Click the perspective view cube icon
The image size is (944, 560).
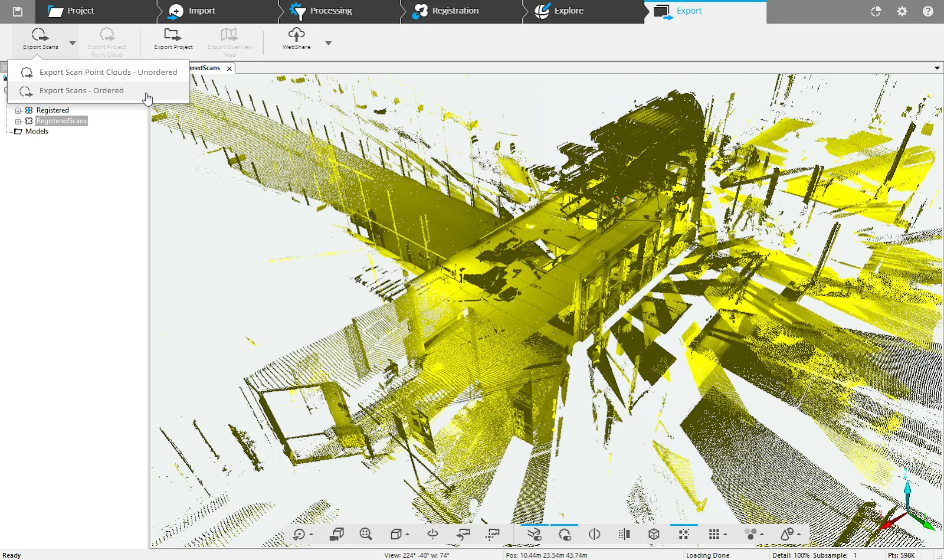396,534
